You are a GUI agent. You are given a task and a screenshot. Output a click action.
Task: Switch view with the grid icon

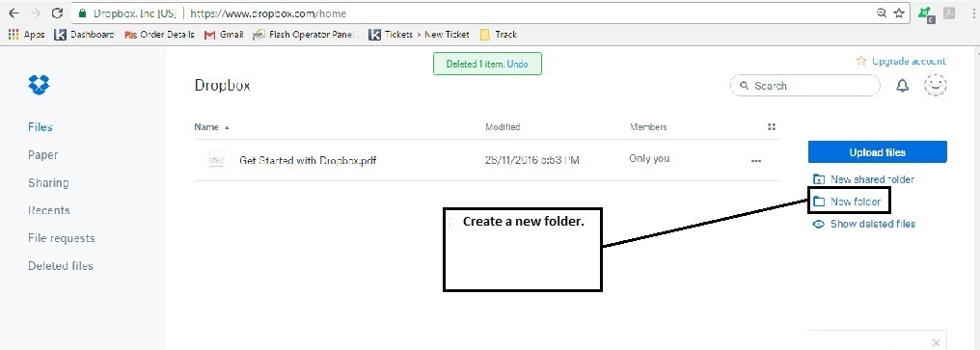click(772, 127)
